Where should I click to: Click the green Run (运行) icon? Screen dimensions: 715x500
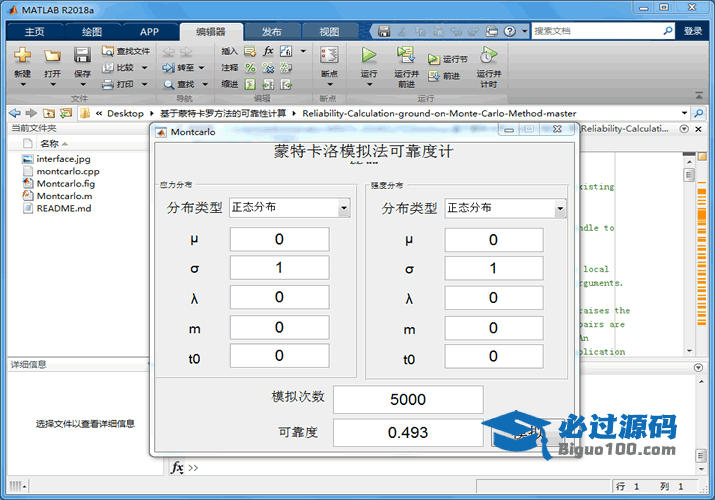[x=368, y=55]
